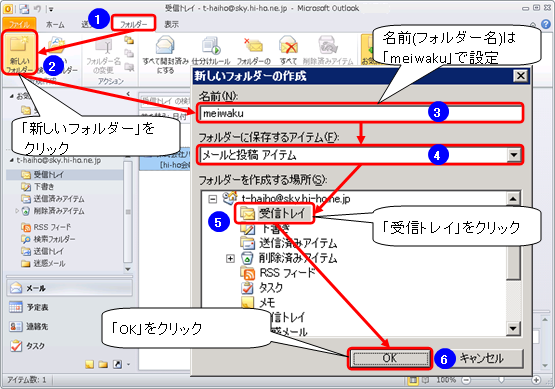
Task: Click the Delete All (すべて) folder icon
Action: point(288,45)
